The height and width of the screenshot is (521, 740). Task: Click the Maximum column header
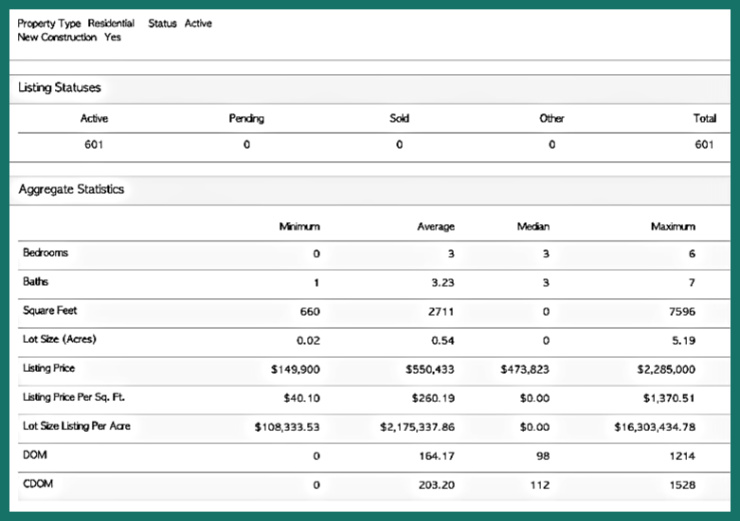click(673, 227)
